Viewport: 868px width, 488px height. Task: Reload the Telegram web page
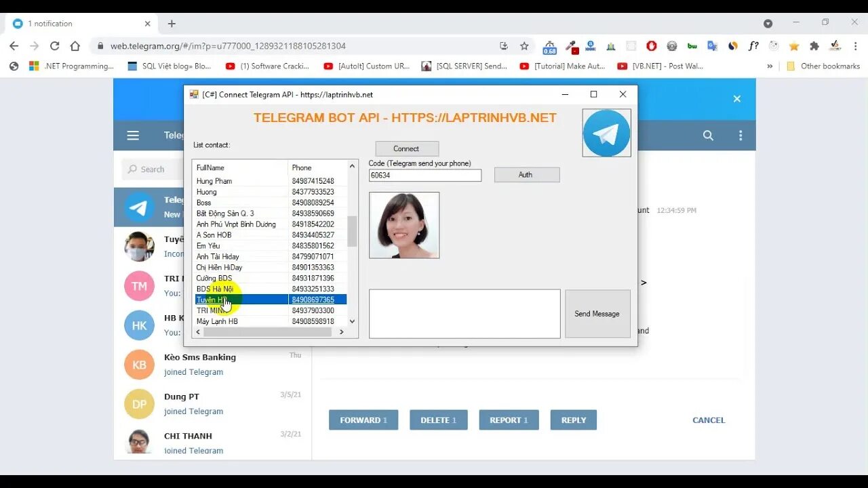tap(54, 46)
